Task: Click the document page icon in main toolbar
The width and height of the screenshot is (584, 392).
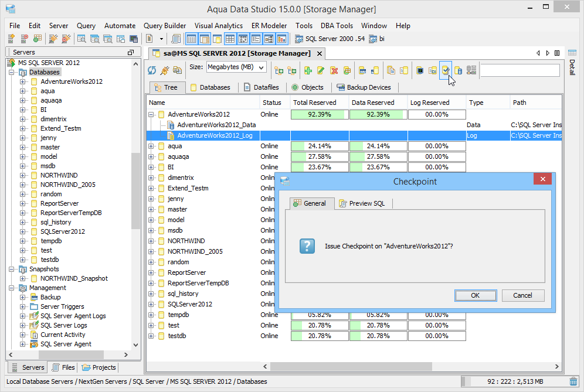Action: pyautogui.click(x=150, y=38)
